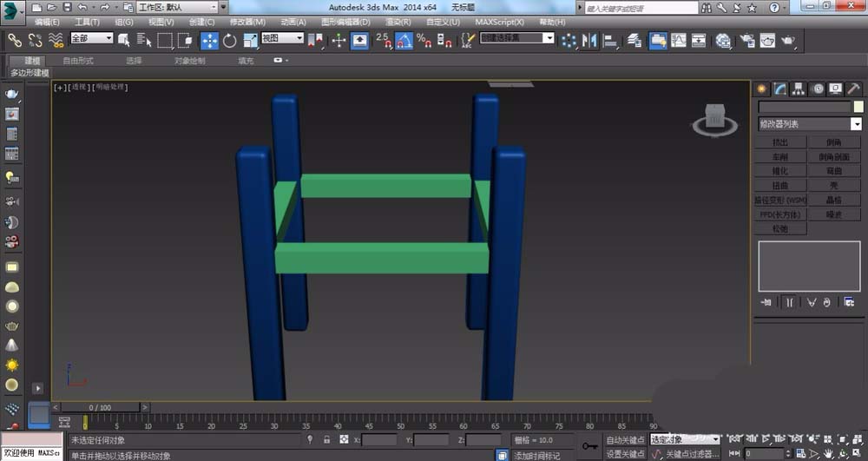Image resolution: width=868 pixels, height=461 pixels.
Task: Click the Mirror tool icon
Action: point(590,40)
